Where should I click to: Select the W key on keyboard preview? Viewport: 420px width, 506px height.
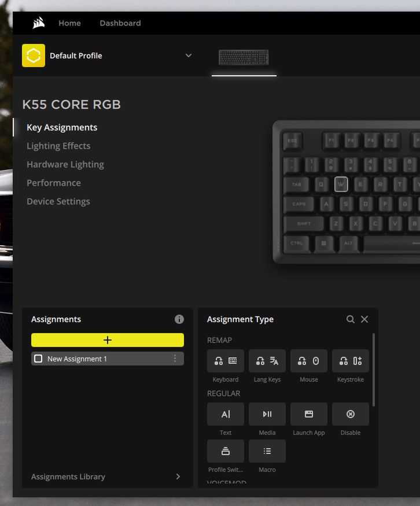341,184
